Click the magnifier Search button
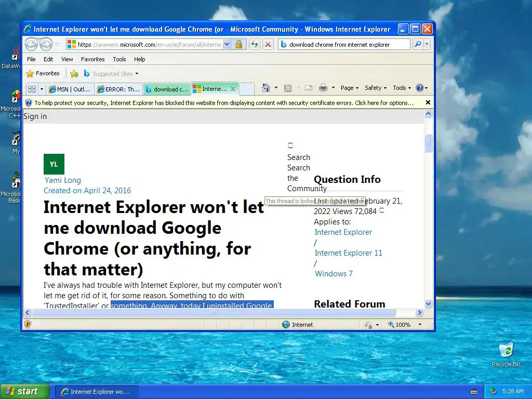Viewport: 532px width, 399px height. tap(418, 45)
